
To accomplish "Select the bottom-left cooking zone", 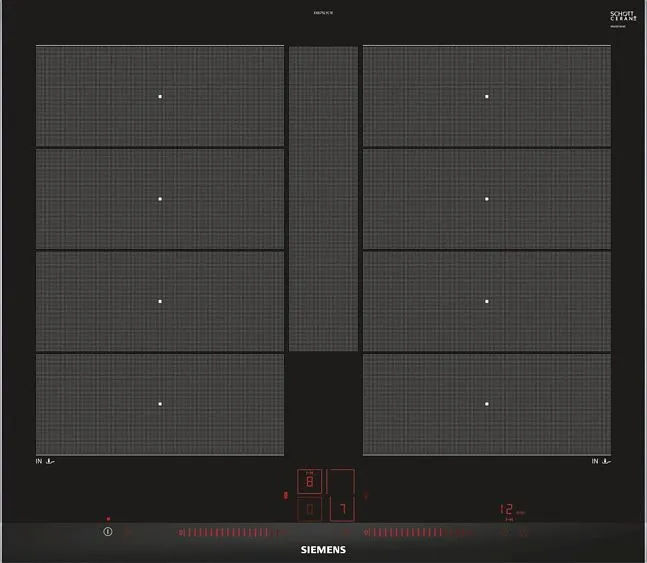I will [160, 404].
